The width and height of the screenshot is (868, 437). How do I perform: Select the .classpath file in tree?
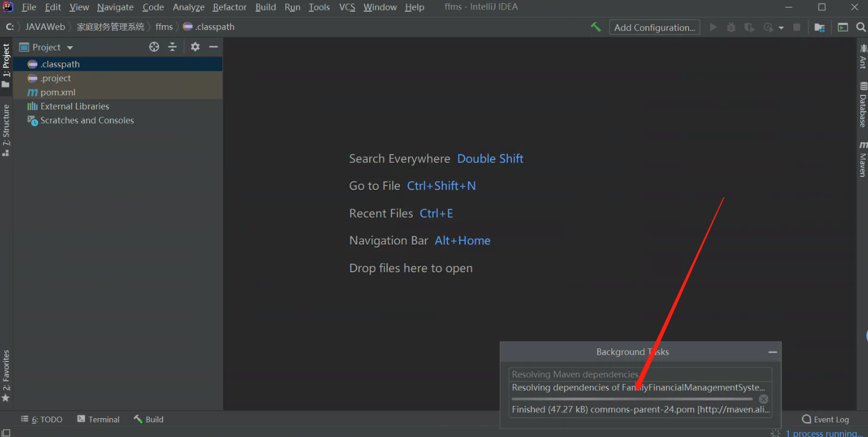118,64
